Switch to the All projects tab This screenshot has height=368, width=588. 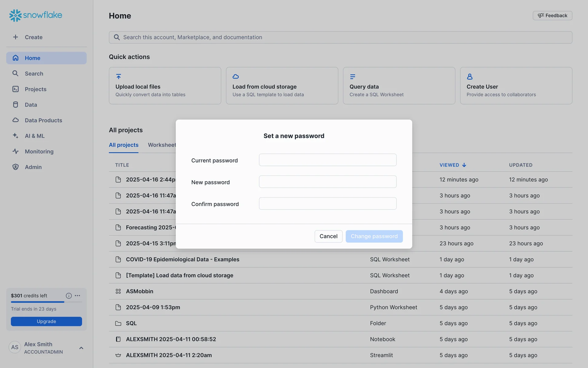click(124, 145)
